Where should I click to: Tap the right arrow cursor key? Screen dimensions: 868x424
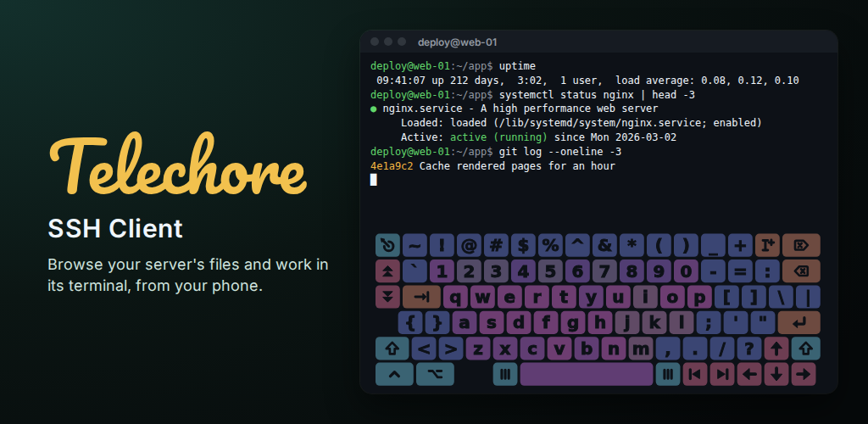[804, 374]
